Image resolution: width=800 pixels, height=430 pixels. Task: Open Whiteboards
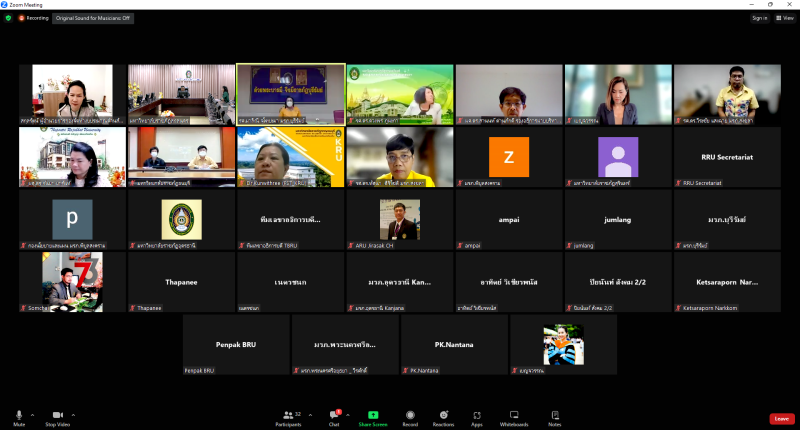(514, 416)
